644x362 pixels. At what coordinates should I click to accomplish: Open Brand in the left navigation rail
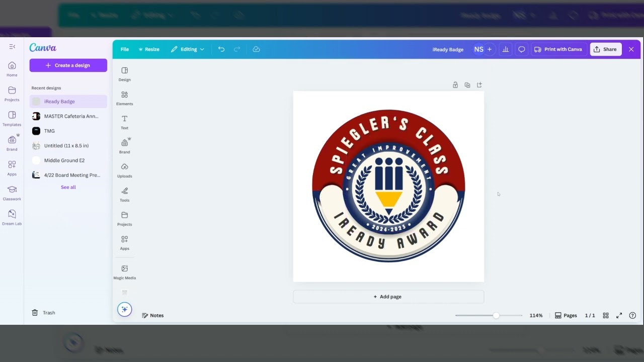click(x=12, y=143)
